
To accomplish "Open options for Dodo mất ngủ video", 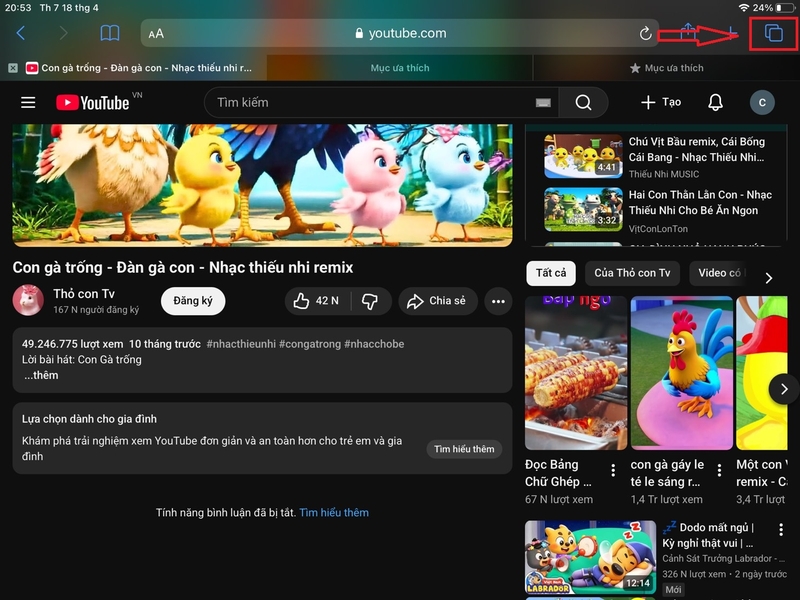I will tap(781, 530).
